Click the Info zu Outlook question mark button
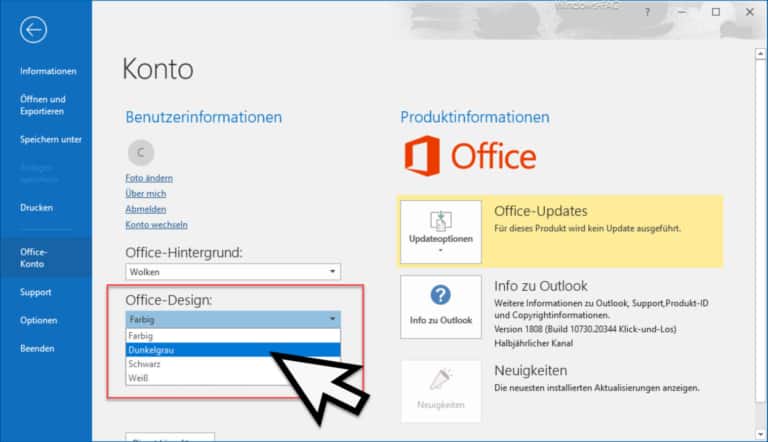 tap(441, 307)
